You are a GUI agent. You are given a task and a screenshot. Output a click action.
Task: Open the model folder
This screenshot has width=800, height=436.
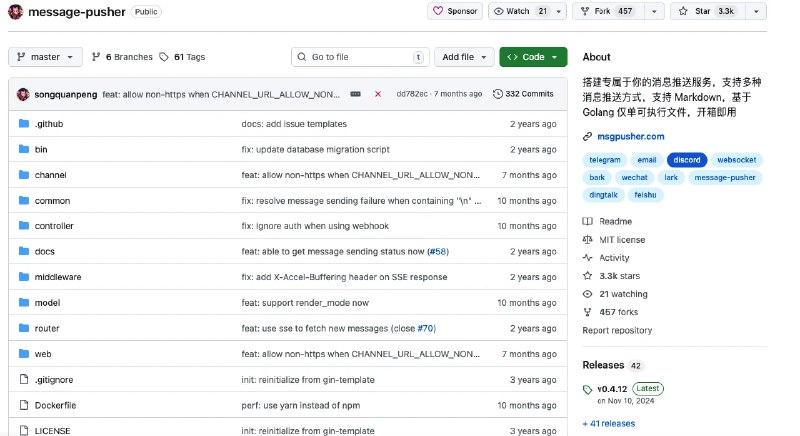(x=47, y=303)
